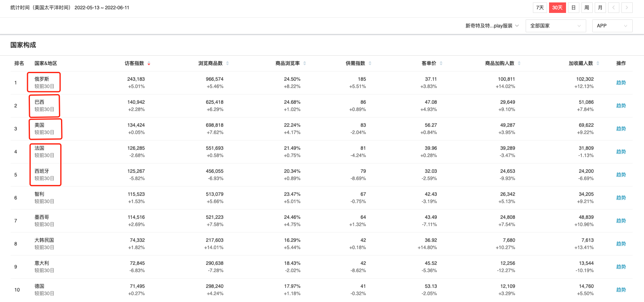
Task: Open 趋势 link for 巴西
Action: point(621,106)
